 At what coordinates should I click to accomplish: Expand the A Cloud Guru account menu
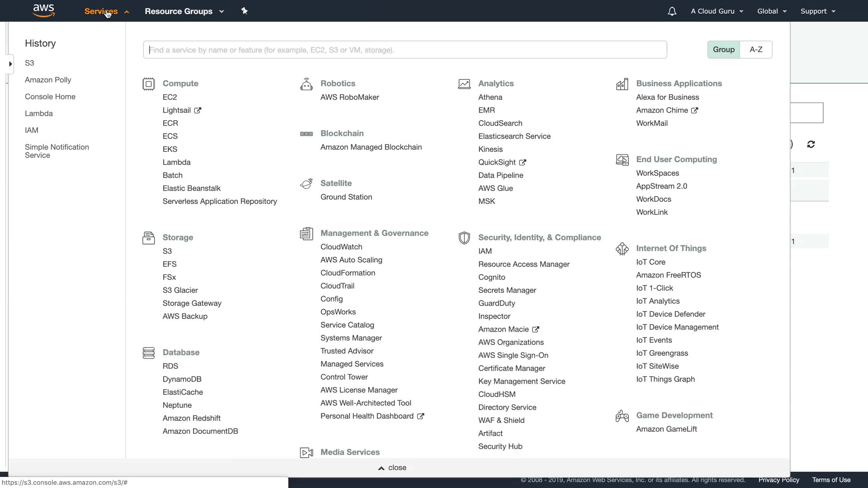tap(717, 11)
